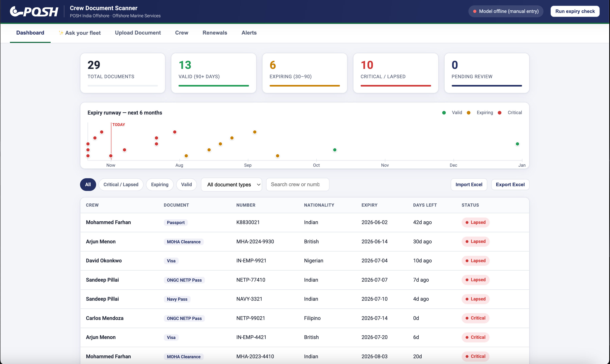
Task: Click the TODAY marker on the runway chart
Action: click(x=119, y=125)
